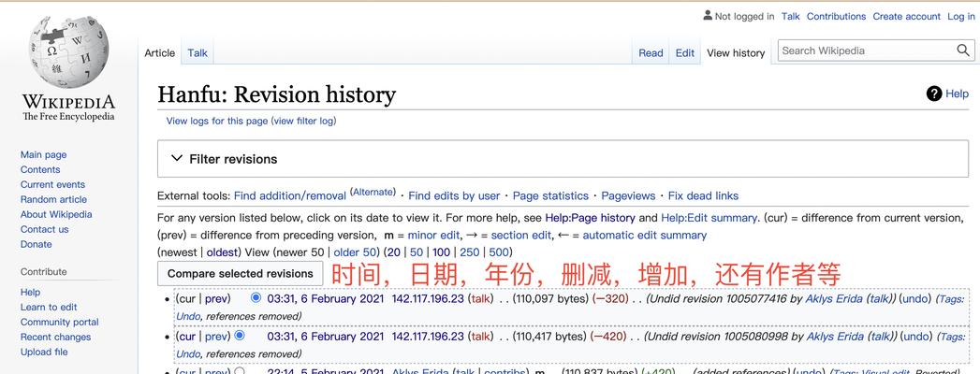
Task: Switch to the Read tab
Action: 651,53
